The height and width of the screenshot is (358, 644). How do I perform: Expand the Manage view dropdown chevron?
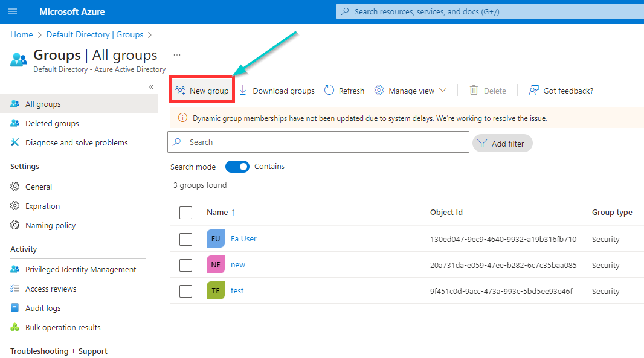point(443,91)
